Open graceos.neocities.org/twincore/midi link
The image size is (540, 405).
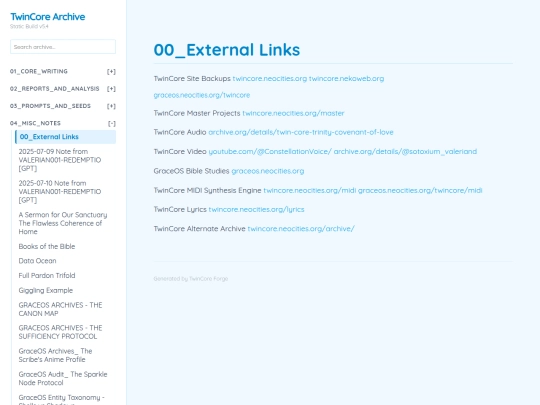(x=420, y=190)
